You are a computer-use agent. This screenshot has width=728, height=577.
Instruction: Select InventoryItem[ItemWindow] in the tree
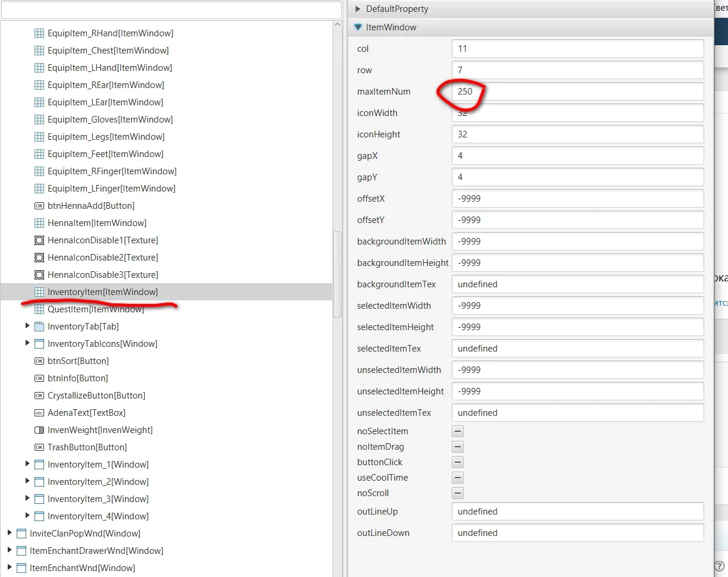[166, 292]
